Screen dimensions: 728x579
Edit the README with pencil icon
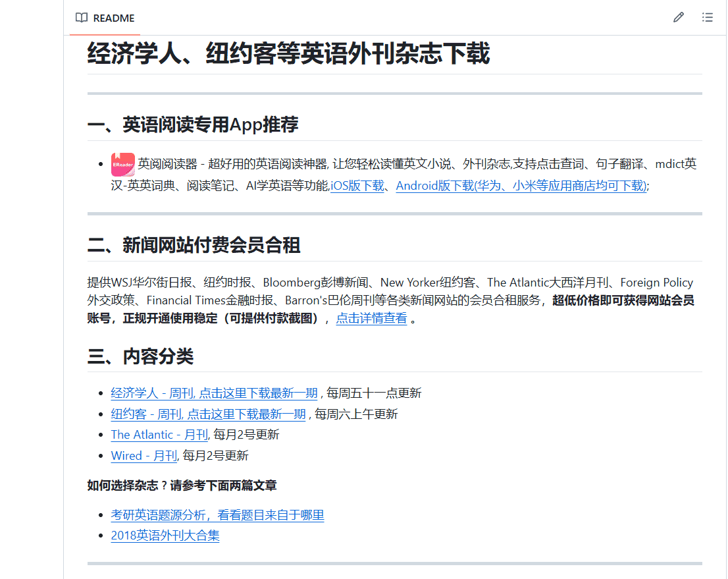[x=679, y=18]
